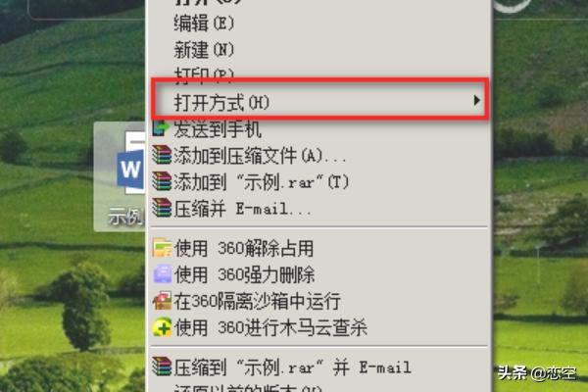
Task: Choose 打印(P) from the context menu
Action: (204, 74)
